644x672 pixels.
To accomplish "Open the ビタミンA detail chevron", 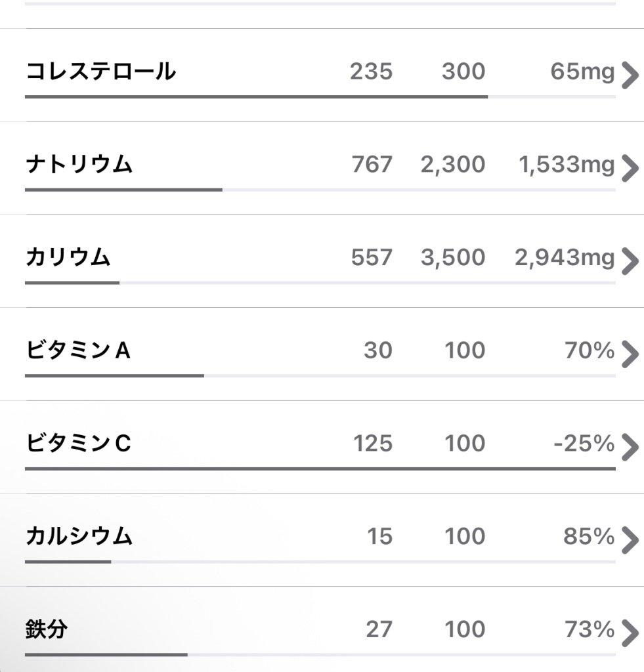I will click(x=630, y=354).
